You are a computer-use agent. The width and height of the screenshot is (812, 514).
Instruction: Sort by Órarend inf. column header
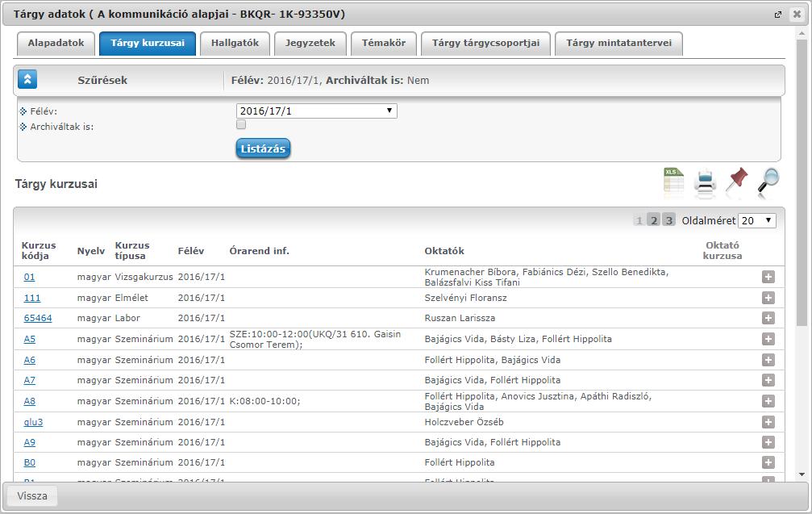click(x=260, y=251)
